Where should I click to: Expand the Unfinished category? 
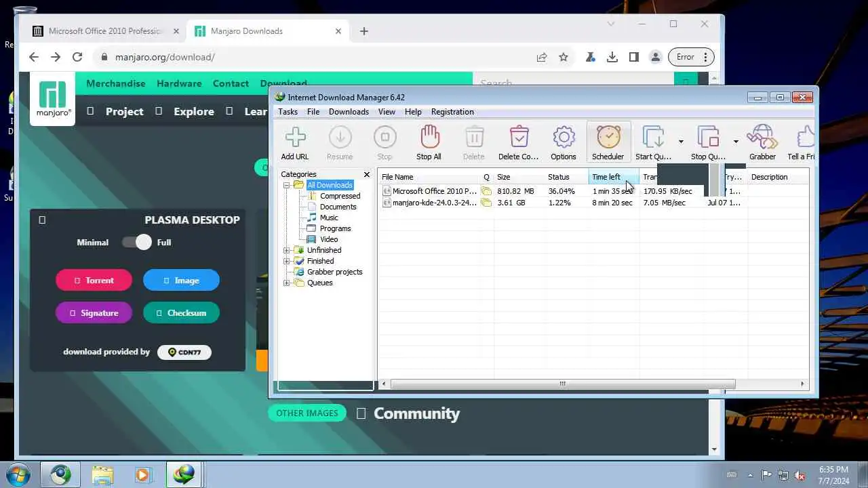coord(287,250)
